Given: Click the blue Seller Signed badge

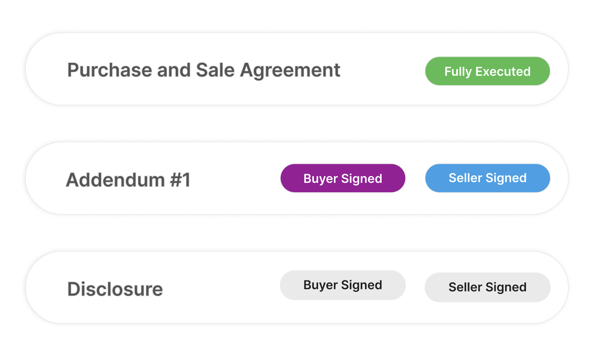Looking at the screenshot, I should (x=487, y=178).
